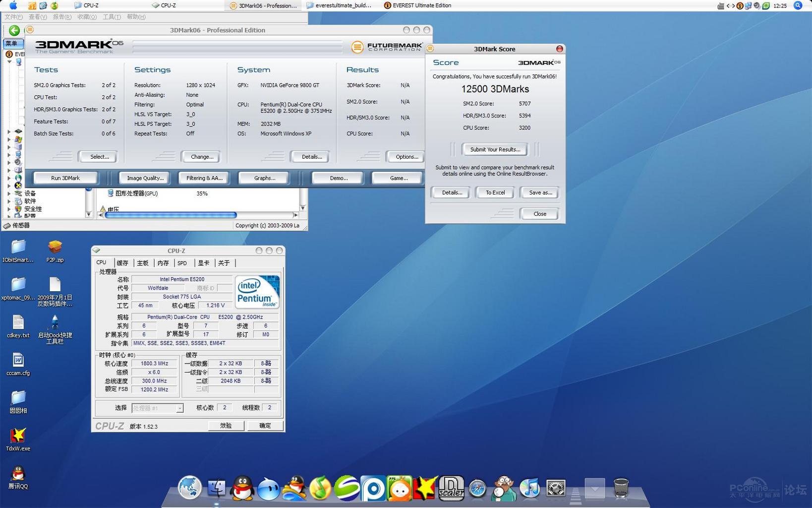The image size is (812, 508).
Task: Click the blue search icon in menu bar
Action: (798, 5)
